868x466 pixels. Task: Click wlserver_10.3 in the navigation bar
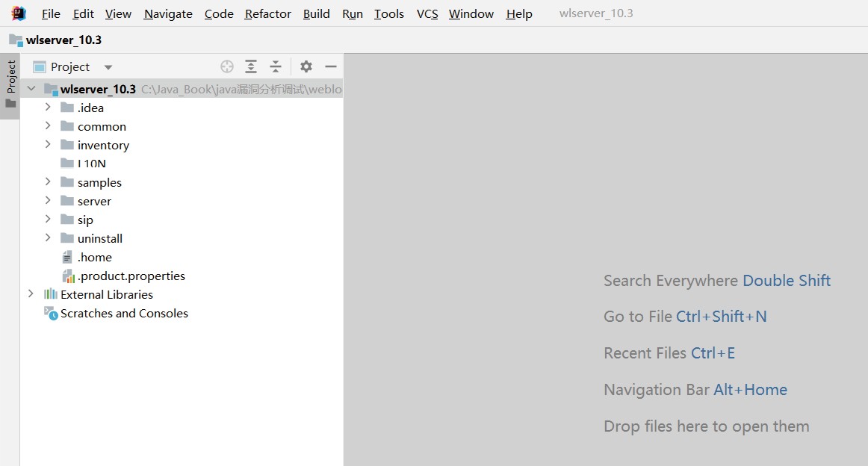pyautogui.click(x=63, y=40)
